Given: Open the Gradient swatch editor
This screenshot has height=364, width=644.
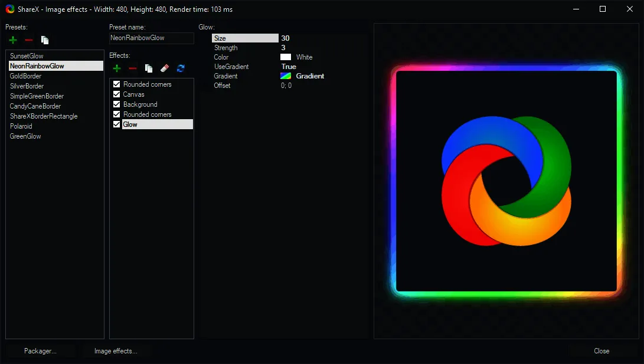Looking at the screenshot, I should [x=286, y=76].
